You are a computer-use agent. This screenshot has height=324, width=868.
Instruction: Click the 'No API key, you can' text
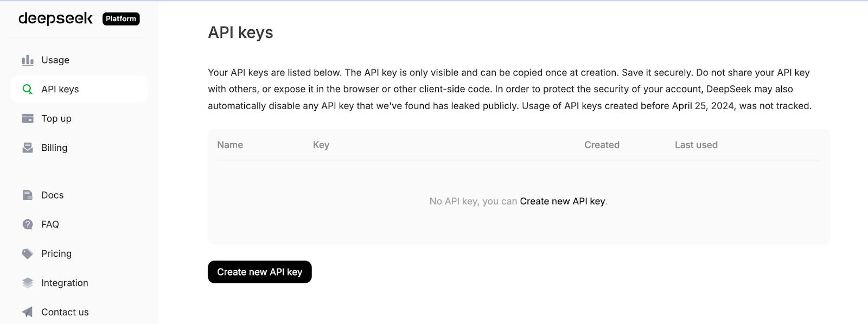click(473, 201)
